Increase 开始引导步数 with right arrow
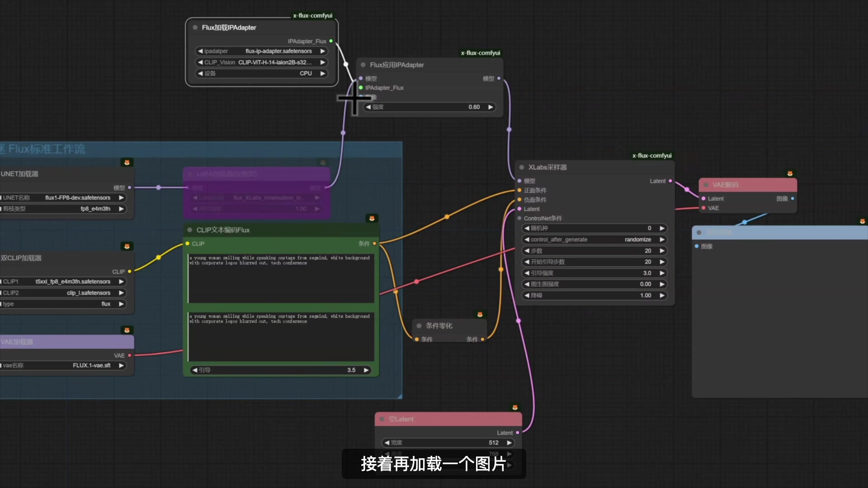The image size is (868, 488). (662, 262)
